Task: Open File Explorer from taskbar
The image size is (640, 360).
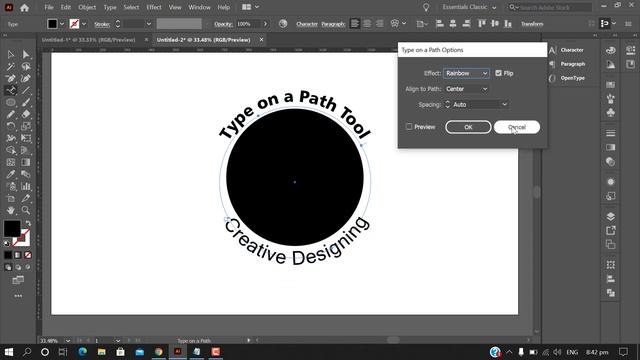Action: click(102, 352)
